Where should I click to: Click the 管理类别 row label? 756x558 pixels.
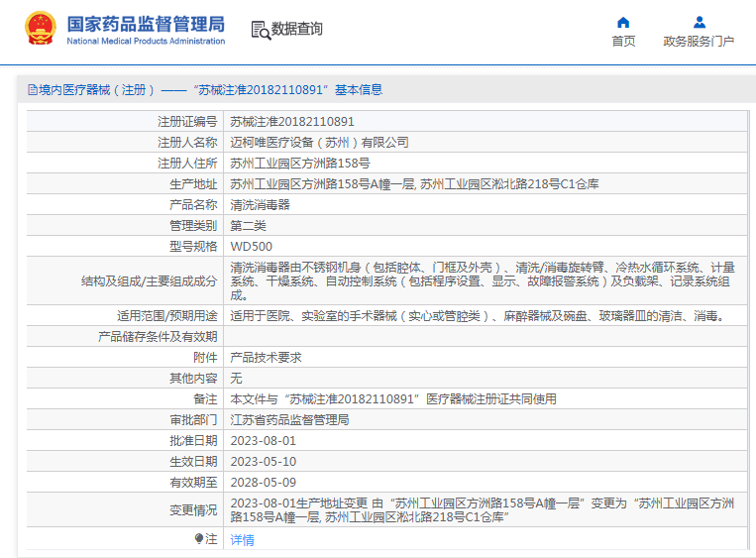[193, 226]
